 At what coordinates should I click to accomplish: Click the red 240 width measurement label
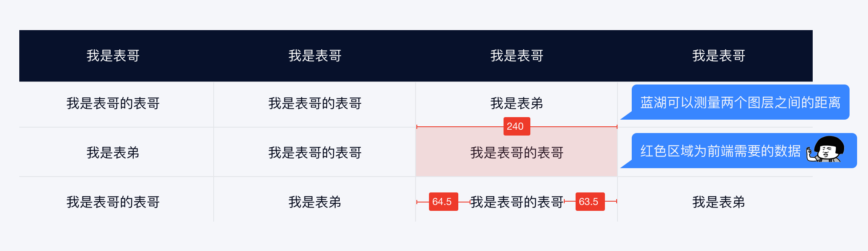517,126
